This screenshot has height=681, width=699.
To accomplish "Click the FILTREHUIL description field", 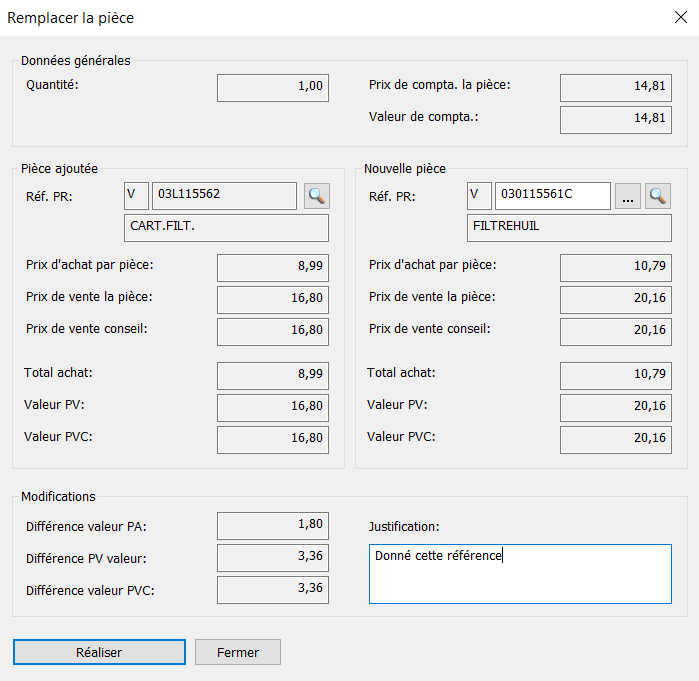I will (x=569, y=228).
